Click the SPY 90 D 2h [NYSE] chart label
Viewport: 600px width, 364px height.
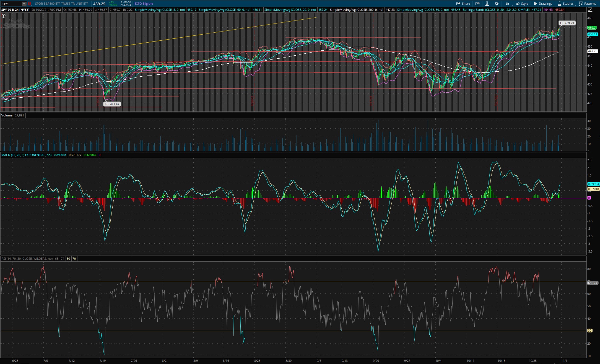(15, 10)
